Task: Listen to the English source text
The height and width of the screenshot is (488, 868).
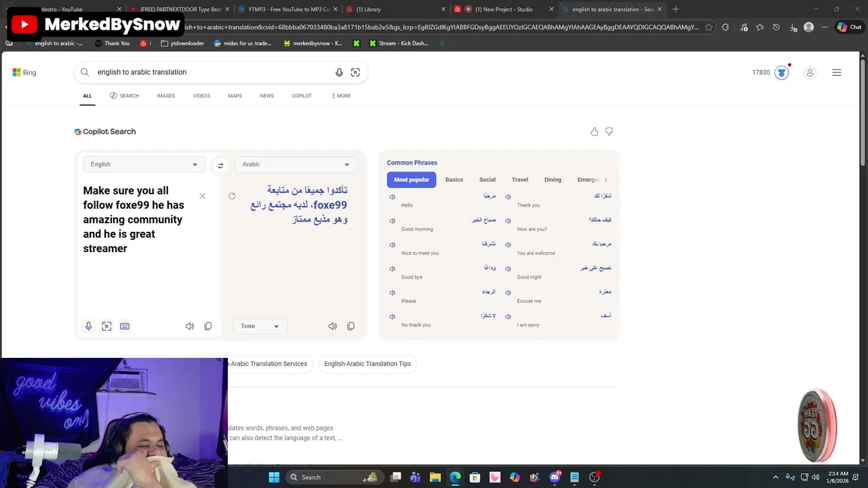Action: click(x=190, y=326)
